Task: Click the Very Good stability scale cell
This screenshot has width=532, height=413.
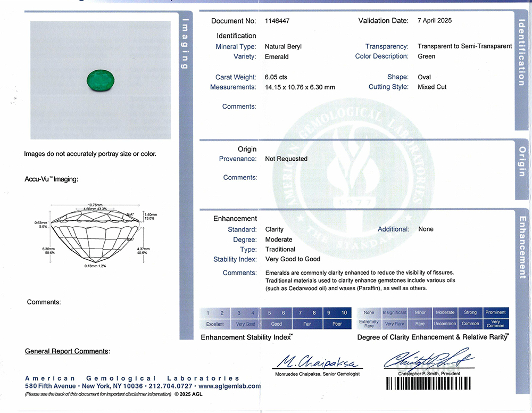Action: [x=246, y=324]
